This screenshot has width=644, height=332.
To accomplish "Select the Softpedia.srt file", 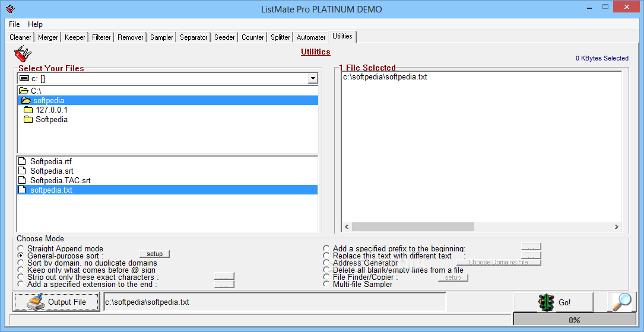I will (167, 171).
